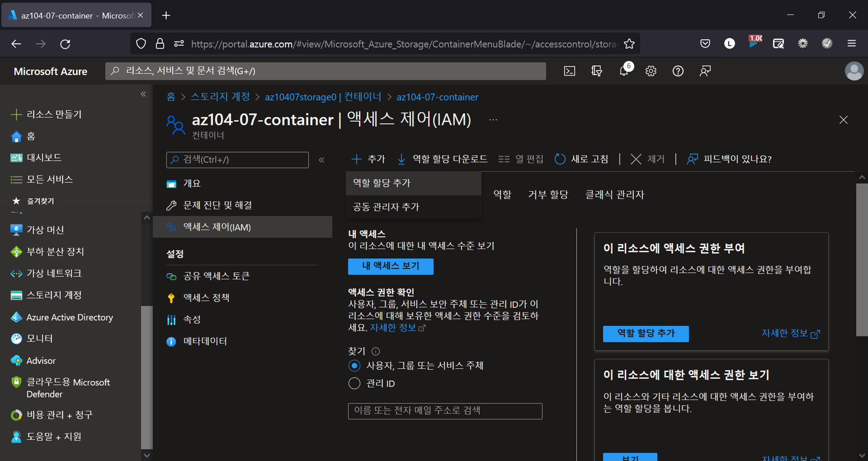Open notifications bell with 6 badge
The image size is (868, 461).
pyautogui.click(x=625, y=70)
